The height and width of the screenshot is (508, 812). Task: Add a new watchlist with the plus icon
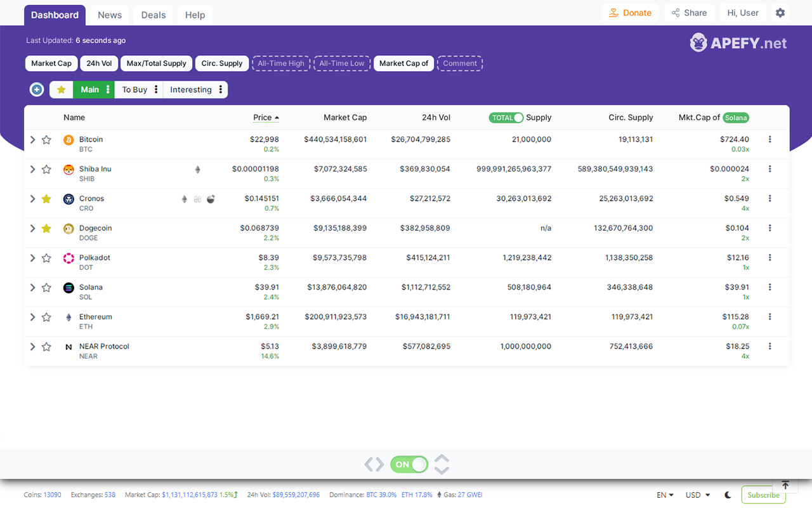point(37,90)
